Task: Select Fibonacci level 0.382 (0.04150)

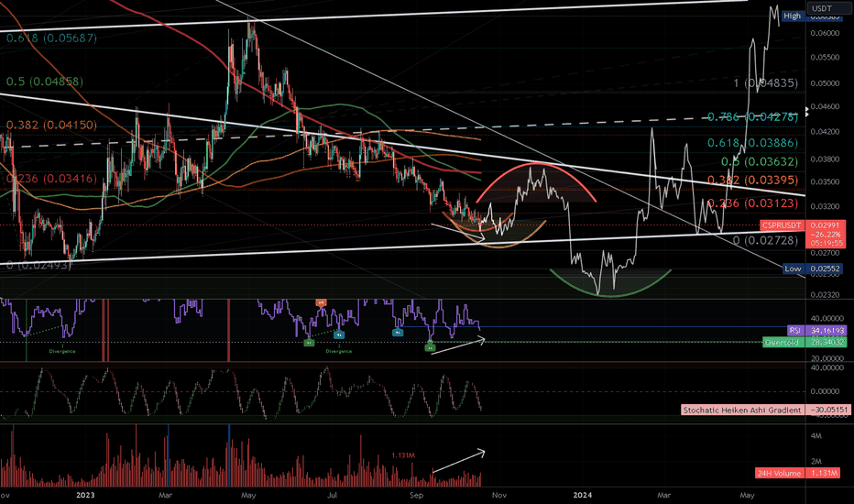Action: [51, 125]
